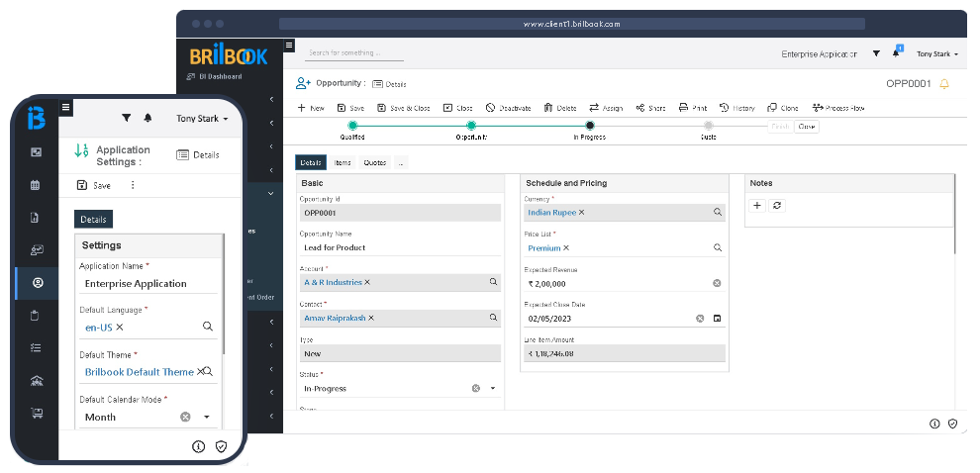This screenshot has width=980, height=473.
Task: Remove Premium from Price List
Action: pos(566,248)
